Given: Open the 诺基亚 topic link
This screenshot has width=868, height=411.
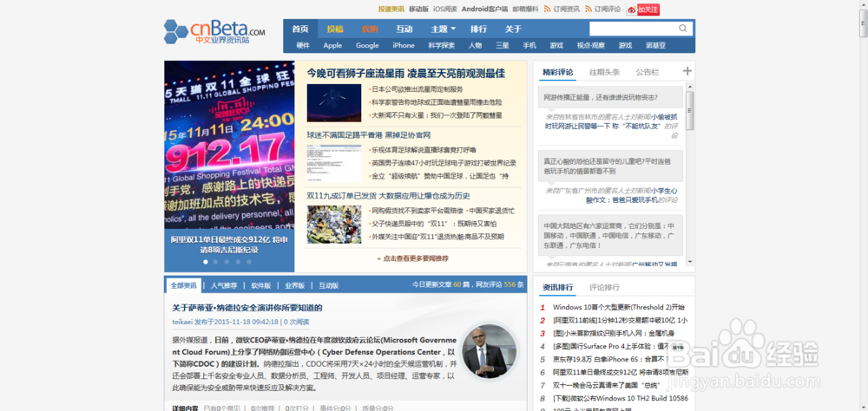Looking at the screenshot, I should click(x=655, y=45).
